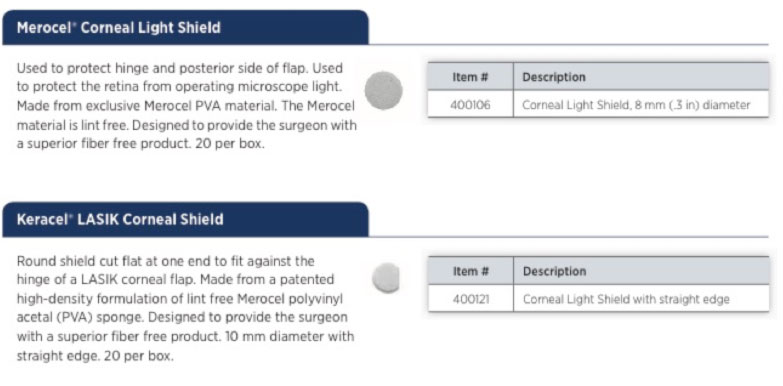783x386 pixels.
Task: Click the Description header in Merocel table
Action: point(554,77)
